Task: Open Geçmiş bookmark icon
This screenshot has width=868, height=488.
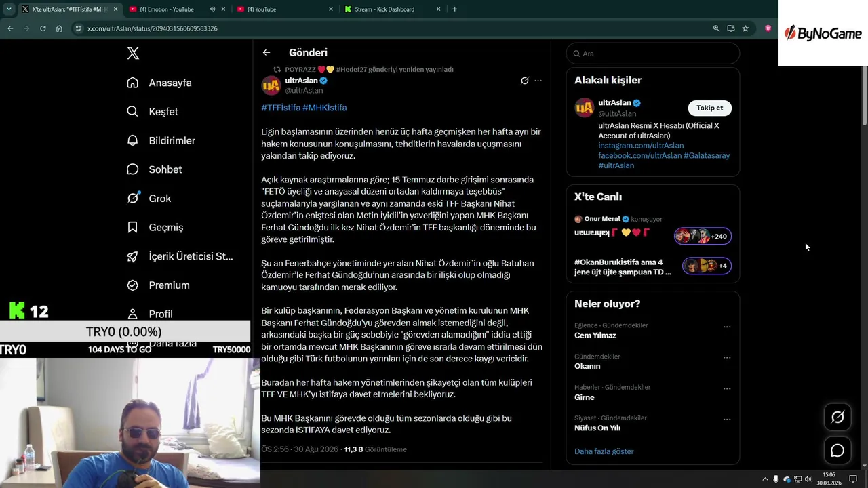Action: (132, 227)
